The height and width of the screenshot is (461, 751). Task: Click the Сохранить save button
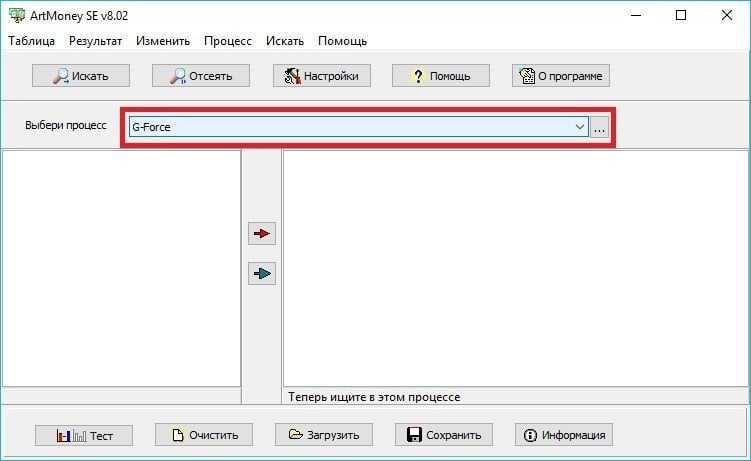tap(444, 435)
